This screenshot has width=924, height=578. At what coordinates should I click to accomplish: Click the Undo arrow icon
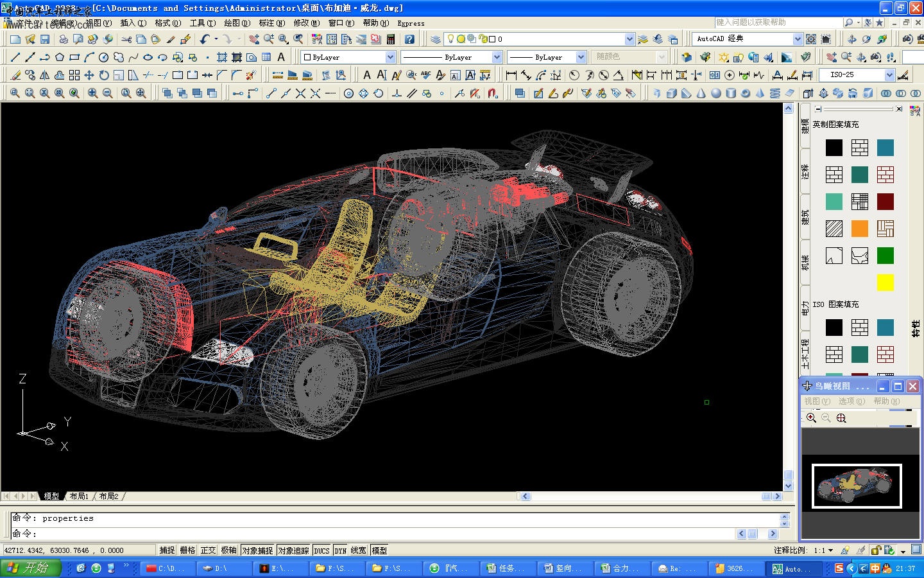[204, 39]
